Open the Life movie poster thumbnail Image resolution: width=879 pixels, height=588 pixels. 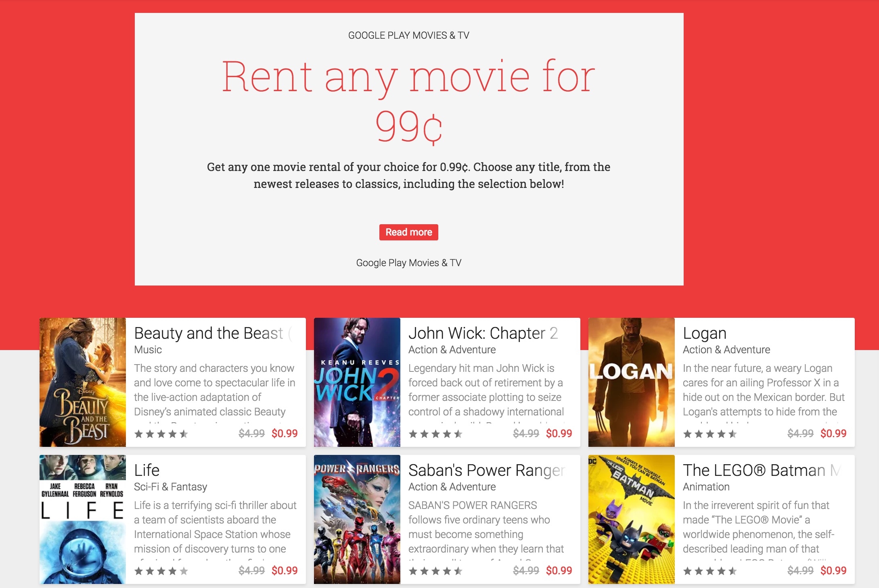[x=83, y=519]
